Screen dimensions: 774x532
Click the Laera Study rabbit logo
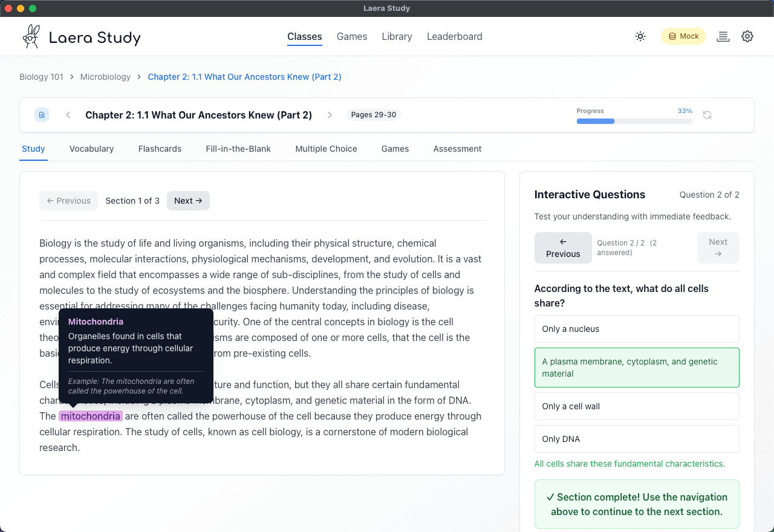coord(31,36)
